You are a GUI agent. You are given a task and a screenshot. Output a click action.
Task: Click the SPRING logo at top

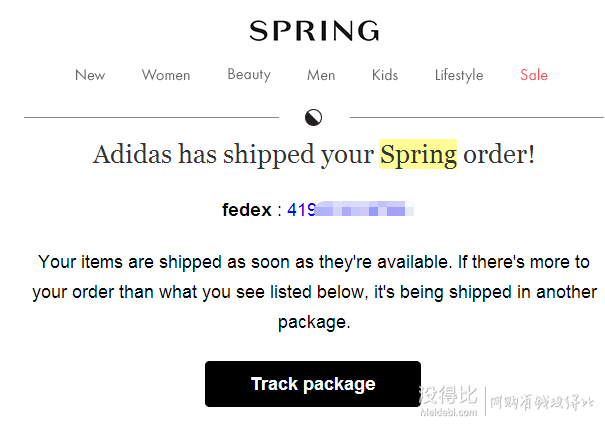[314, 31]
